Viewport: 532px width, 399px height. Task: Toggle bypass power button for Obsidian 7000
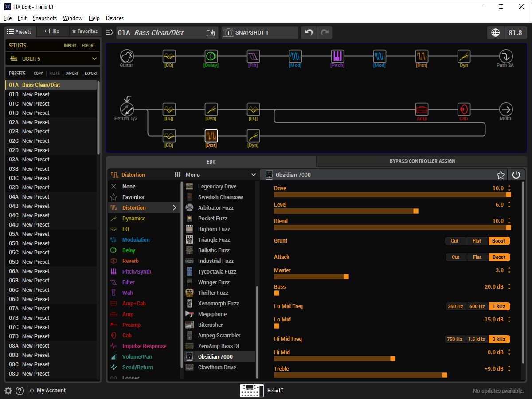(516, 175)
